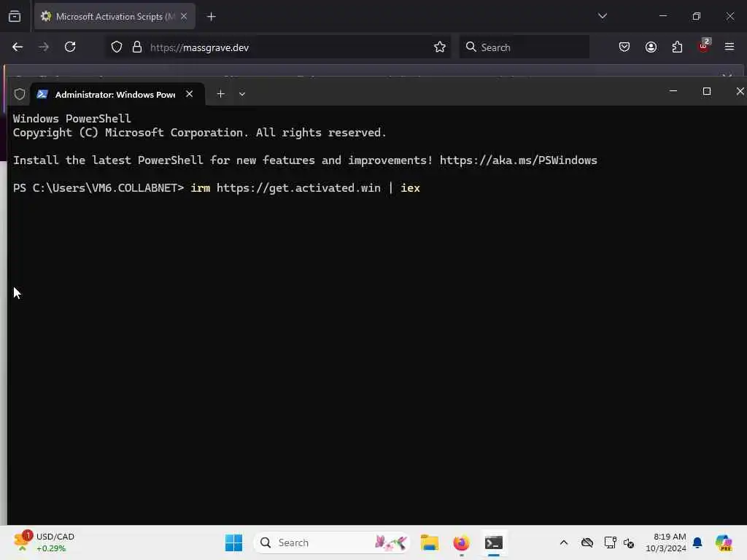The image size is (747, 560).
Task: Launch Copilot preview from taskbar
Action: (x=724, y=542)
